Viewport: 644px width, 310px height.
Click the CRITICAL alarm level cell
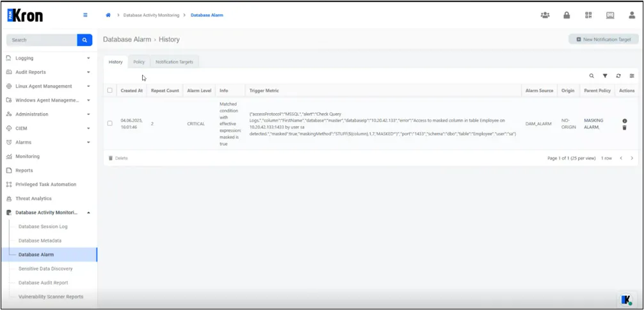(x=196, y=123)
